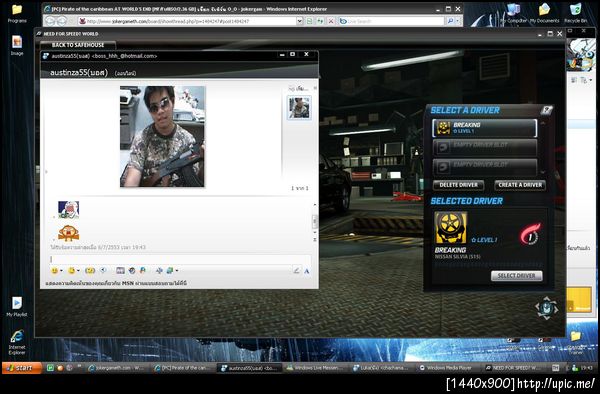
Task: Send a nudge from chat toolbar
Action: [90, 270]
